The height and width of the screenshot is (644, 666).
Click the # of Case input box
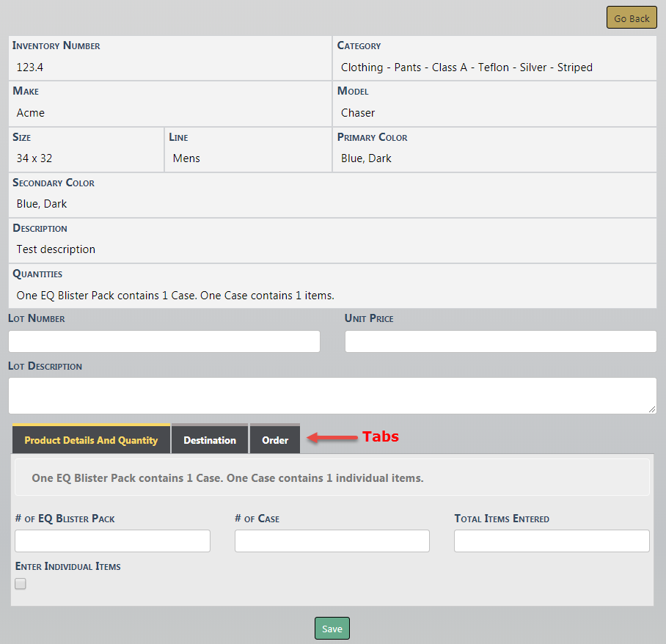coord(332,541)
